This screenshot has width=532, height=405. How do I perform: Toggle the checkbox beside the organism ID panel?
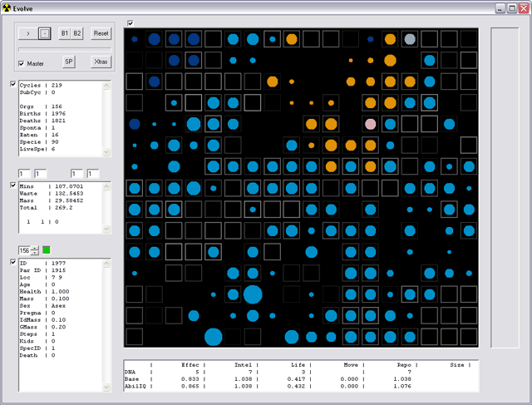point(13,262)
